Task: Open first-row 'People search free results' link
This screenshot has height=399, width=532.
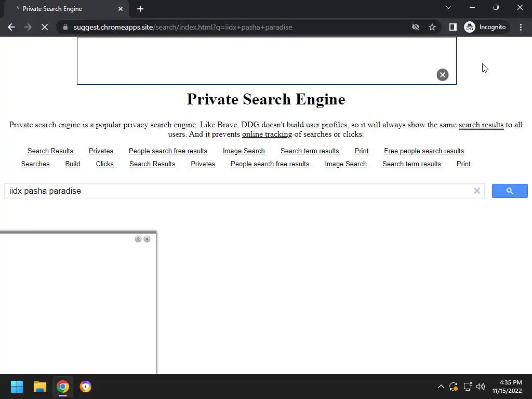Action: pos(168,151)
